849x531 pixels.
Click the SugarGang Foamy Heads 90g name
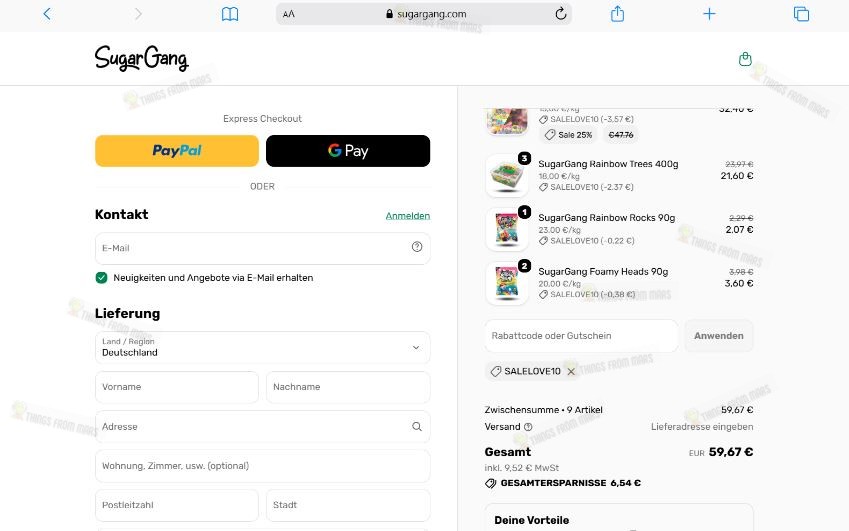pos(603,272)
